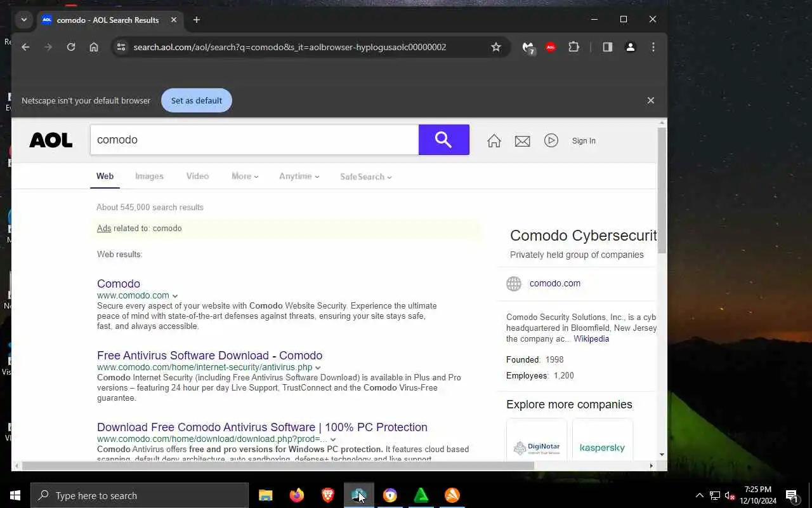Close the comodo AOL Search tab

point(174,20)
